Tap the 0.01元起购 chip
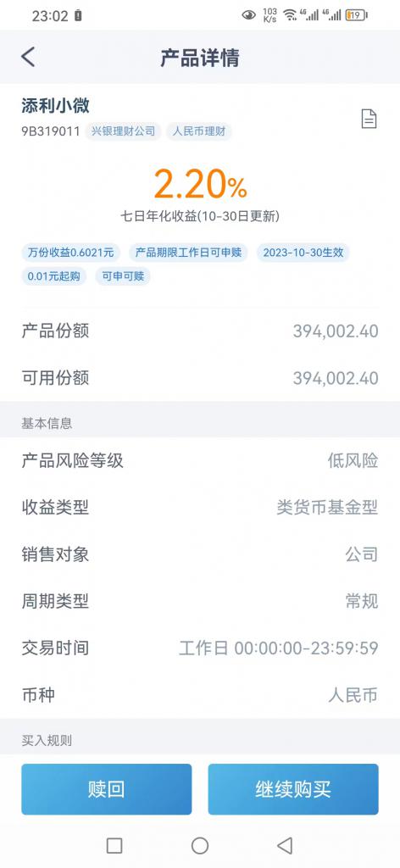The width and height of the screenshot is (400, 868). click(x=54, y=275)
